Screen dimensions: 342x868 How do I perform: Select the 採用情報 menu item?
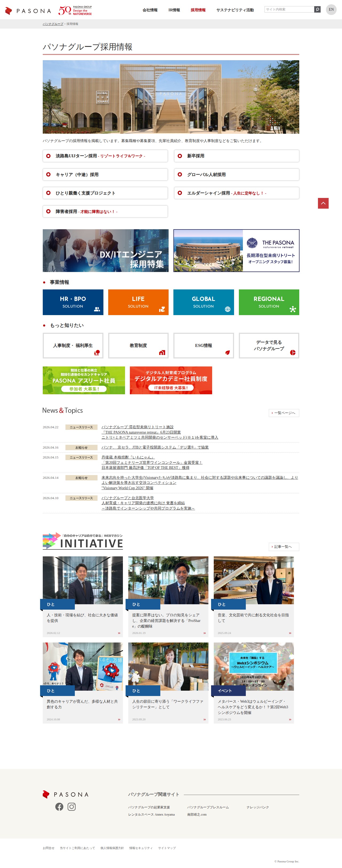tap(198, 10)
